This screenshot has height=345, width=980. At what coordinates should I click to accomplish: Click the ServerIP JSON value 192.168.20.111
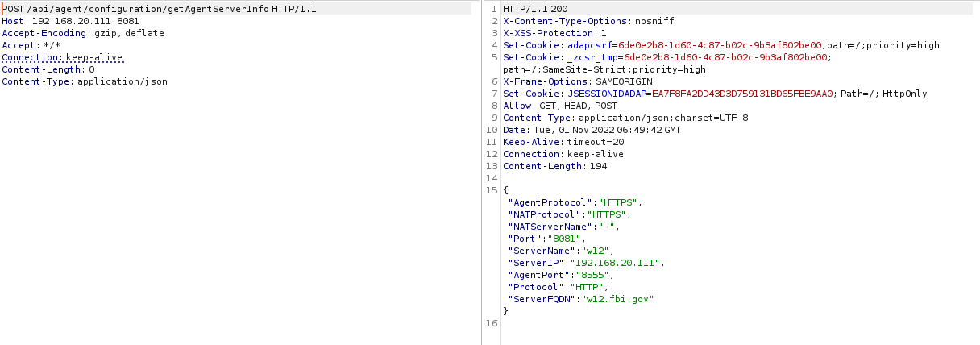(x=618, y=263)
